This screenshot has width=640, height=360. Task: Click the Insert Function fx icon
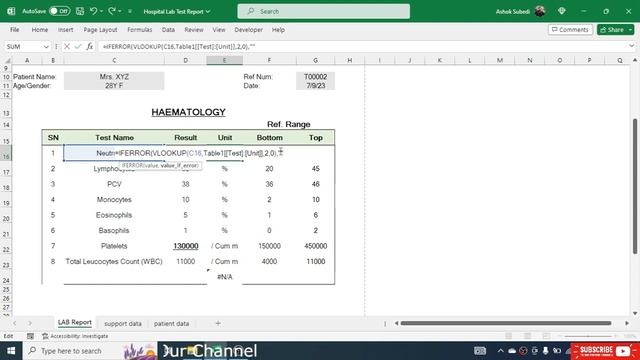tap(89, 47)
